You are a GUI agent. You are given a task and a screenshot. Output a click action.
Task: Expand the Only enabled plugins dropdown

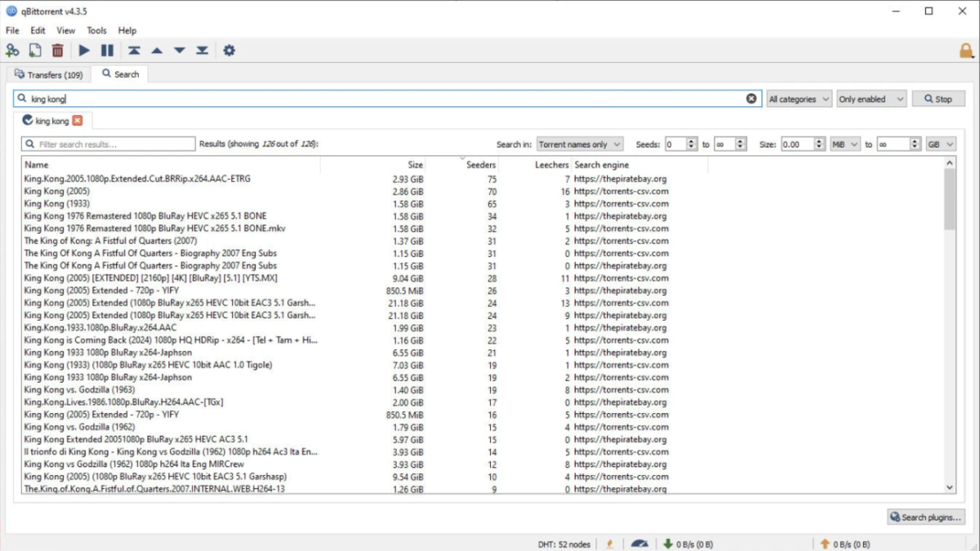[871, 99]
